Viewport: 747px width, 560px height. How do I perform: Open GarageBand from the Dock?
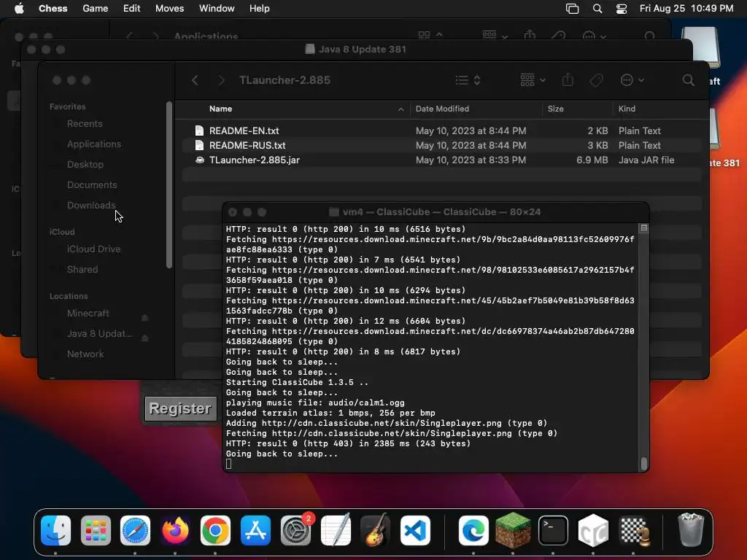(x=376, y=531)
